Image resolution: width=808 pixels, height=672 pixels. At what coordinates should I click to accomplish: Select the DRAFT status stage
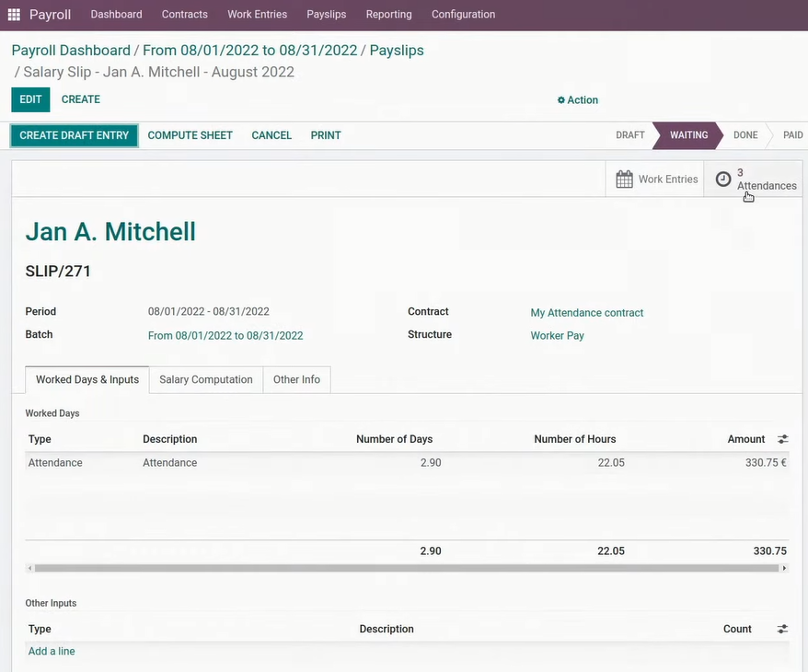point(630,135)
